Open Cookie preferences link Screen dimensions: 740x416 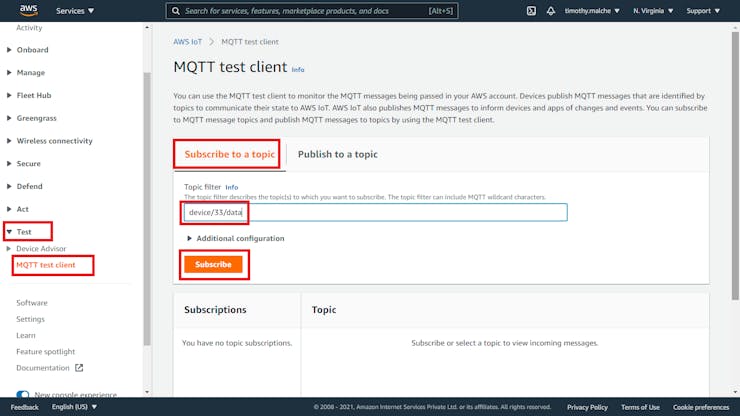(701, 407)
